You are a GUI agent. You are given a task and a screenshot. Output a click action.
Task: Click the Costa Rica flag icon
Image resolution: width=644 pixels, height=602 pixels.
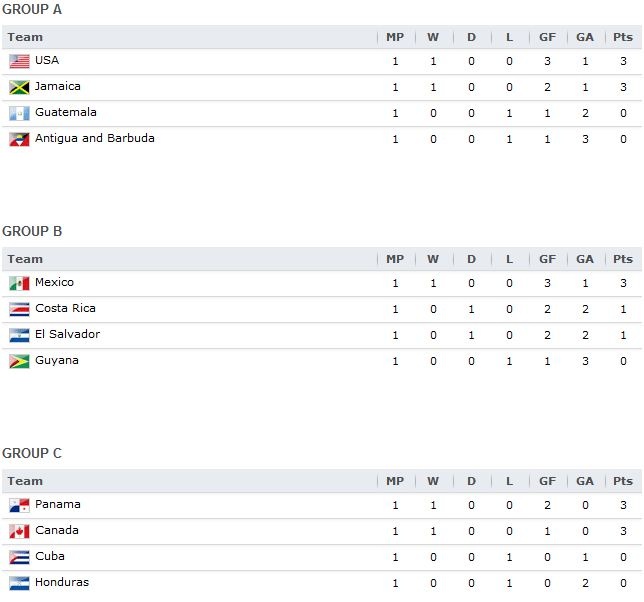[x=19, y=309]
